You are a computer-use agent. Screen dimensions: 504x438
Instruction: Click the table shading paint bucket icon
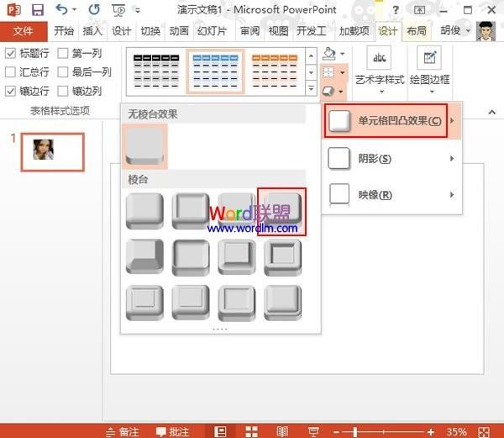point(329,54)
